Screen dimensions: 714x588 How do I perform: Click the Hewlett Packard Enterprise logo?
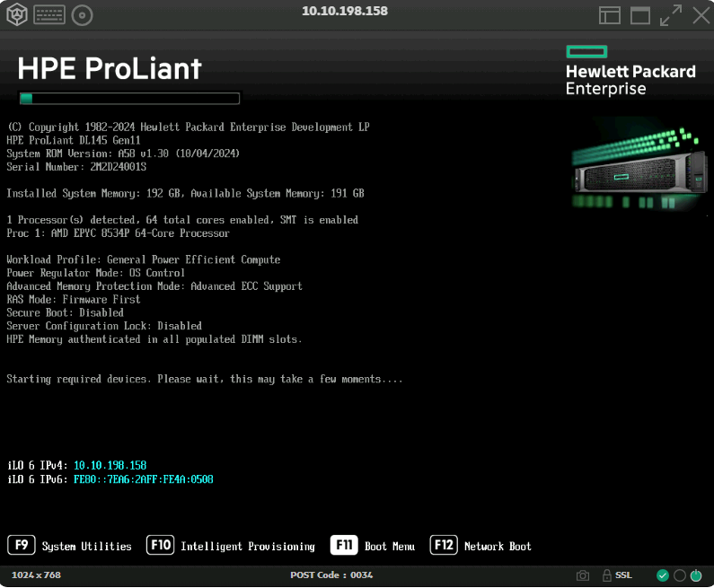(630, 71)
